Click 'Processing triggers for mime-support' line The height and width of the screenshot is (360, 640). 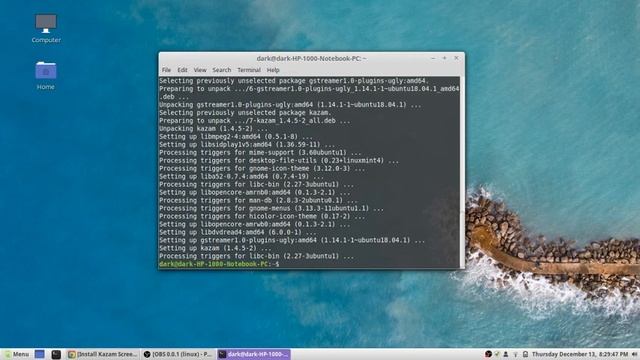pyautogui.click(x=260, y=153)
